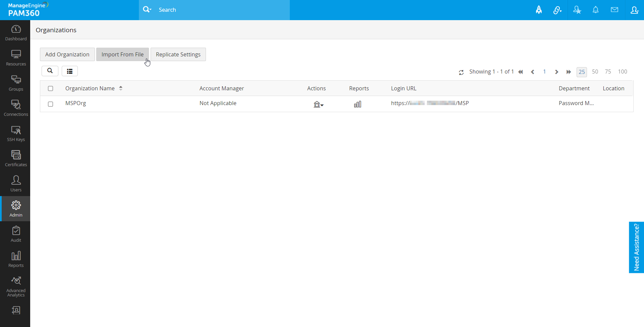Open notifications bell
The width and height of the screenshot is (644, 327).
[x=596, y=10]
